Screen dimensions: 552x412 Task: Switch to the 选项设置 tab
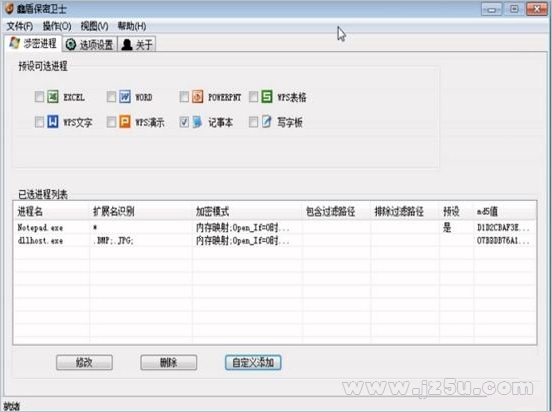[x=90, y=44]
